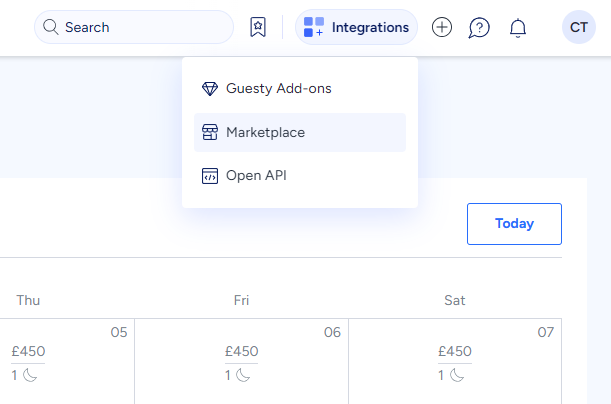This screenshot has height=404, width=611.
Task: Open the notifications bell
Action: coord(518,27)
